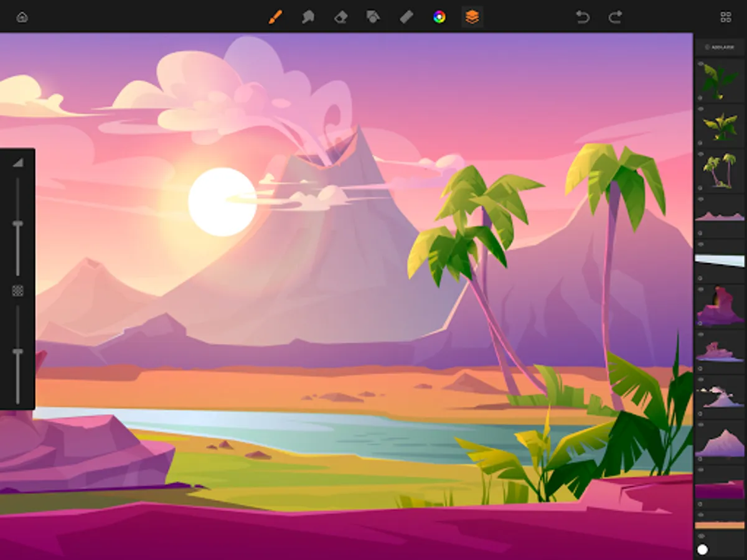Select the Eraser tool

341,17
